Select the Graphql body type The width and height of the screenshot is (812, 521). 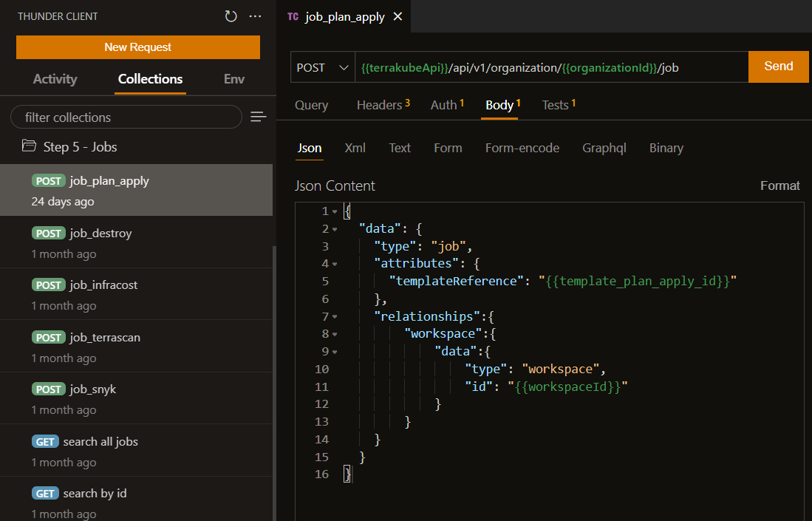pos(604,148)
